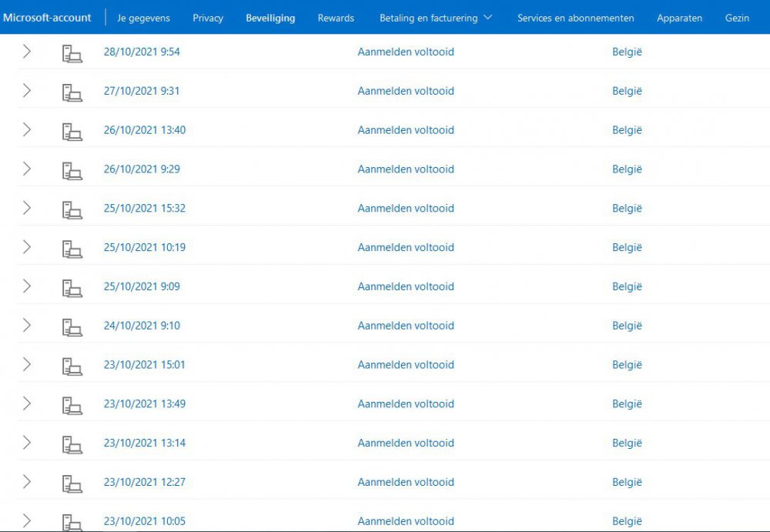The image size is (770, 532).
Task: Expand chevron for 23/10/2021 13:49 entry
Action: point(27,403)
